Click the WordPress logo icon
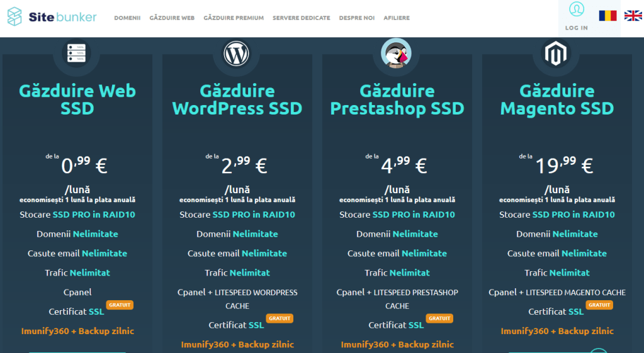The height and width of the screenshot is (353, 644). click(x=237, y=54)
